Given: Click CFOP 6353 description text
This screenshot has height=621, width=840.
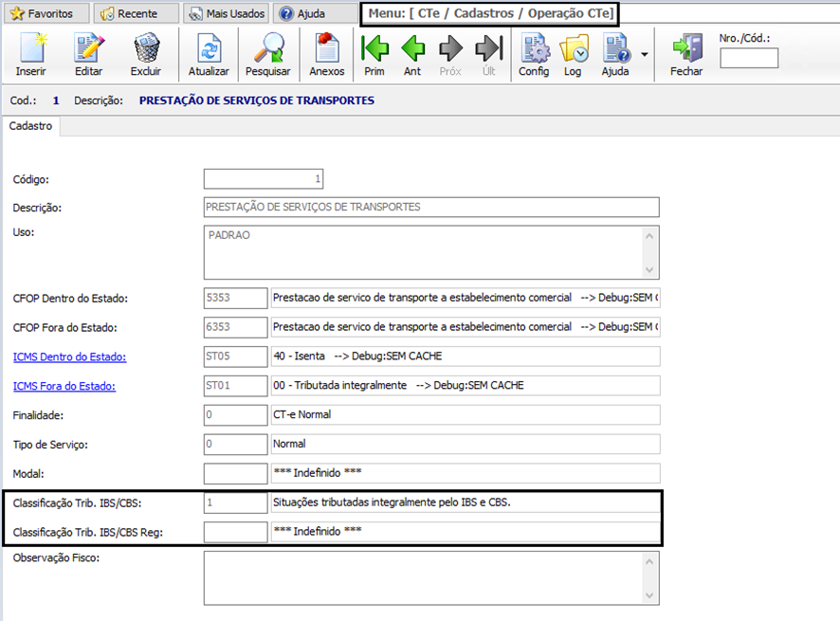Looking at the screenshot, I should 465,327.
